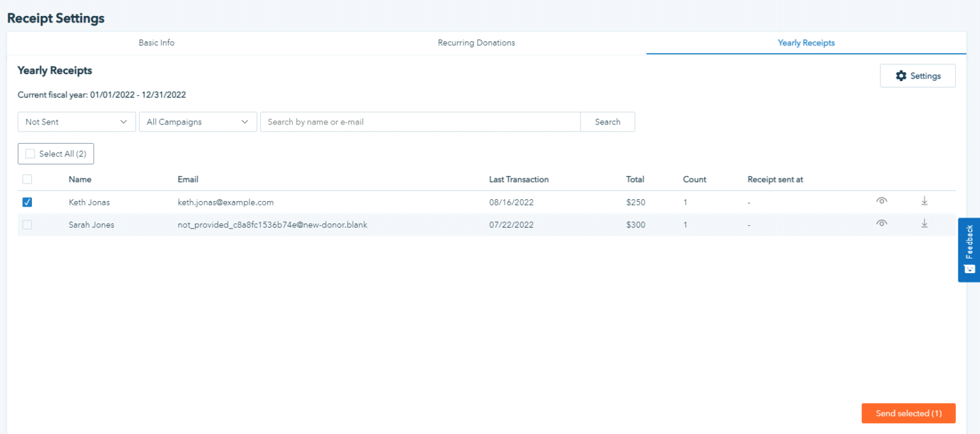The height and width of the screenshot is (434, 980).
Task: Tick the Select All (2) checkbox
Action: (30, 154)
